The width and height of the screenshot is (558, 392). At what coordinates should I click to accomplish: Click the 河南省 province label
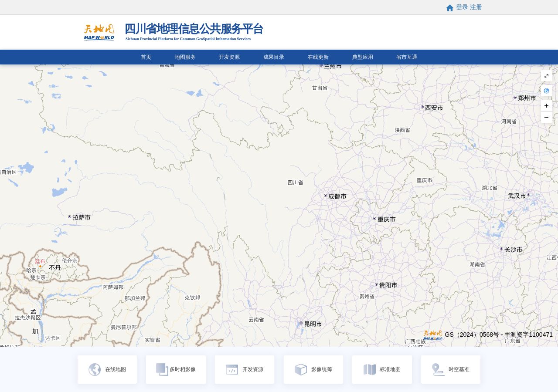click(x=509, y=122)
